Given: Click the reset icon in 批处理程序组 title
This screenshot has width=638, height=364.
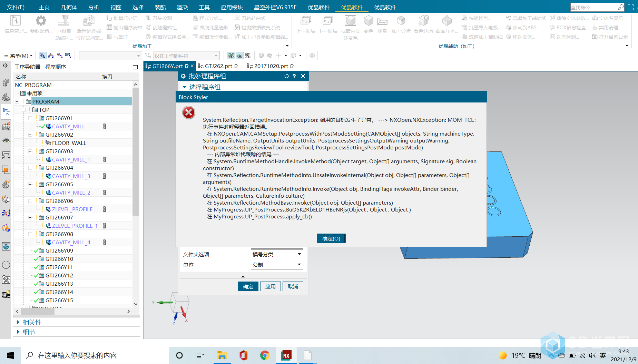Looking at the screenshot, I should tap(286, 76).
